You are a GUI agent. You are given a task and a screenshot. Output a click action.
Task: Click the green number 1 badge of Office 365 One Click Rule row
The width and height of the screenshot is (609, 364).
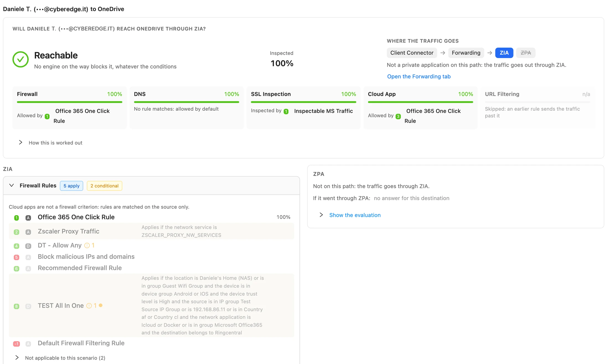coord(17,218)
